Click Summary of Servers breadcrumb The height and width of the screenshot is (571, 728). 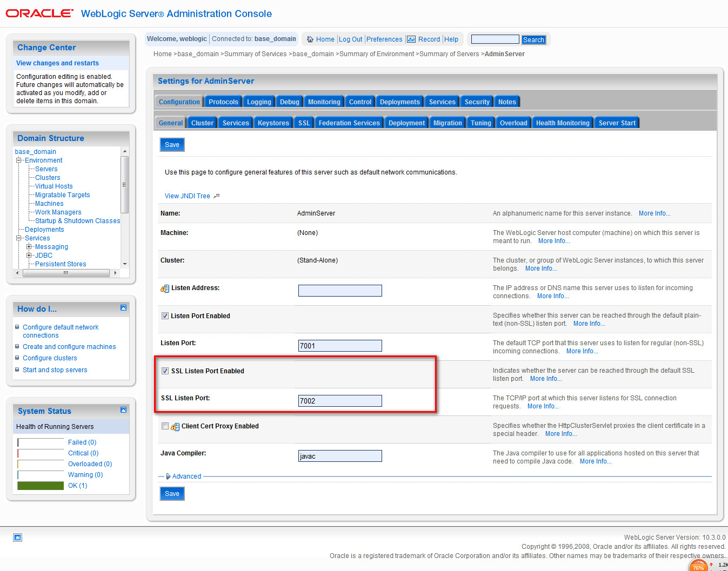[449, 54]
